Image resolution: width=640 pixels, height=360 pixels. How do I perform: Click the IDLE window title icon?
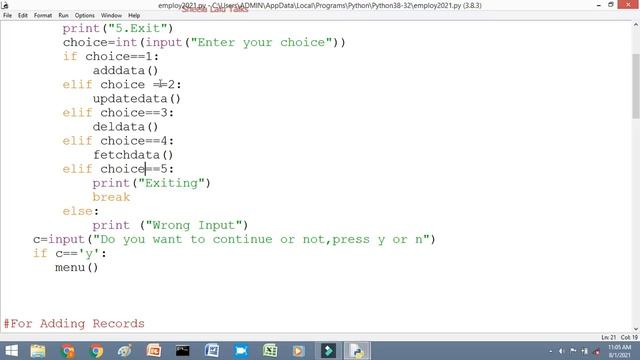tap(4, 5)
